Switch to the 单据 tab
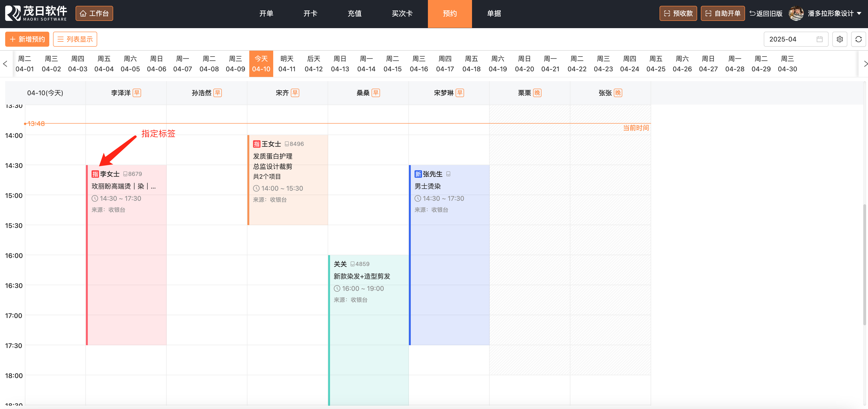Screen dimensions: 868x409 494,13
